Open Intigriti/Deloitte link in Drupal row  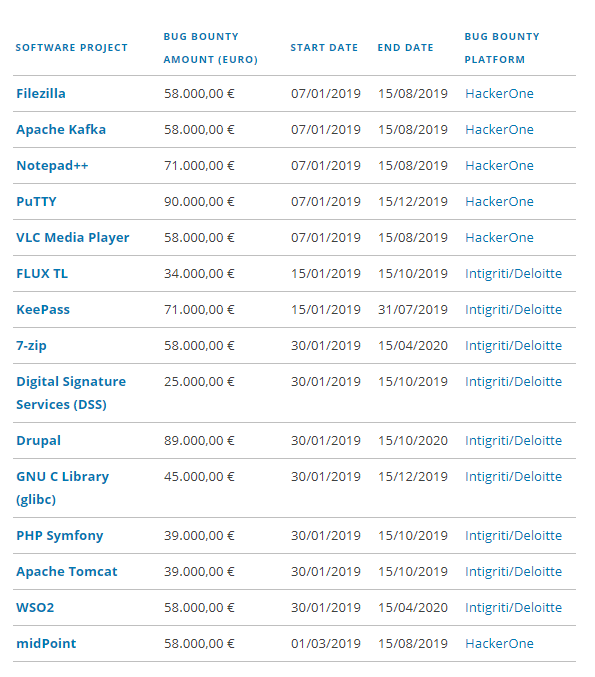(513, 440)
